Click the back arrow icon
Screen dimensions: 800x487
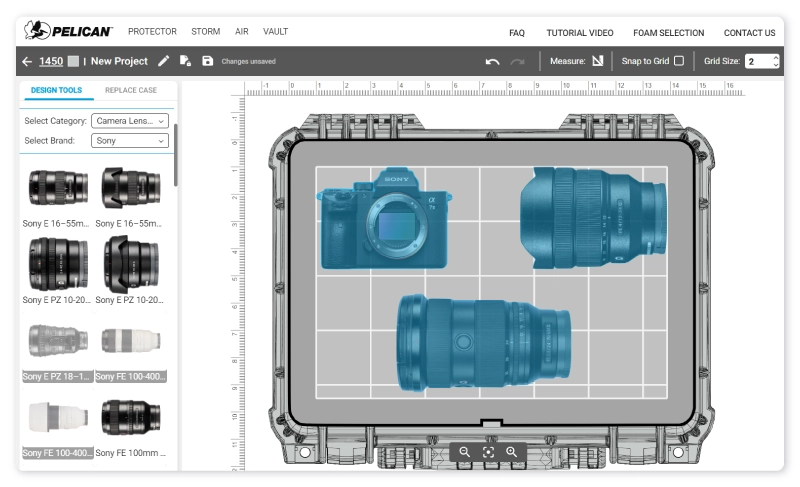(27, 62)
